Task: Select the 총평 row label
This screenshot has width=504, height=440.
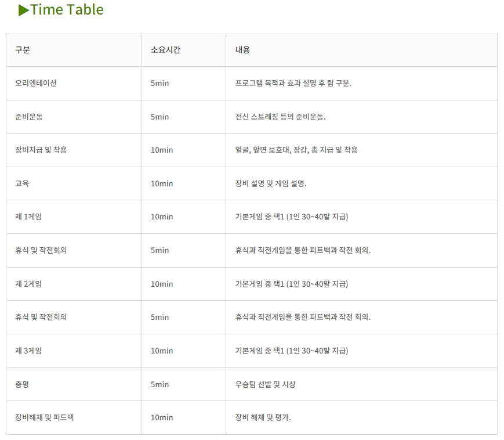Action: pyautogui.click(x=22, y=384)
